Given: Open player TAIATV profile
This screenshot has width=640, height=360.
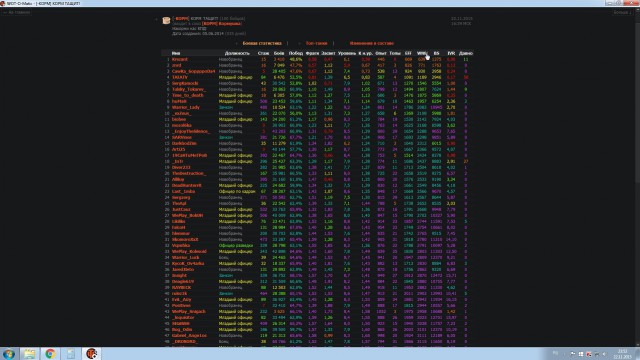Looking at the screenshot, I should point(180,77).
